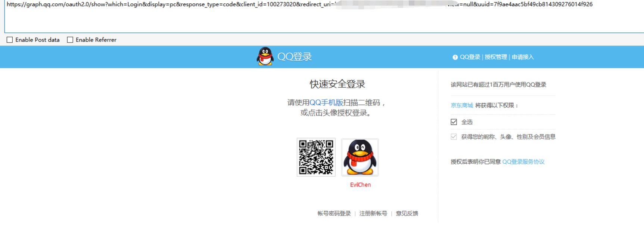Open the 京东商城 link
This screenshot has height=225, width=644.
tap(462, 105)
